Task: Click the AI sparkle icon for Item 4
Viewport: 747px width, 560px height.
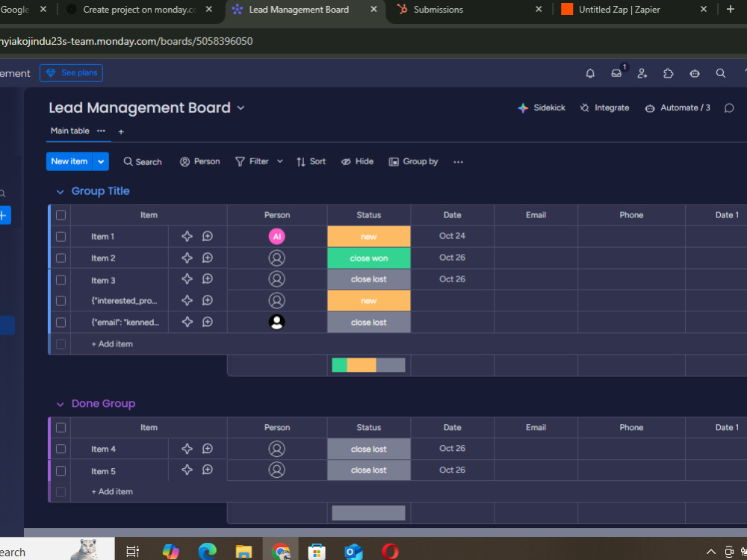Action: pos(187,449)
